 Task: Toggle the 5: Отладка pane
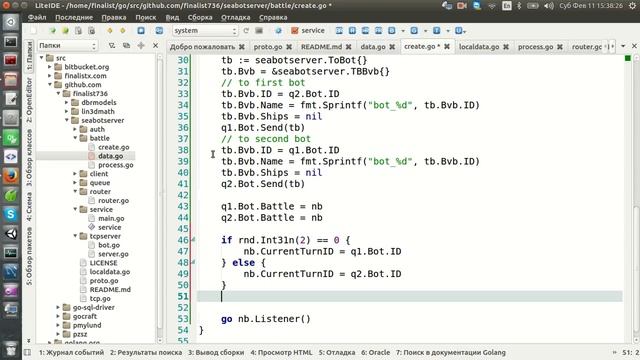point(337,352)
